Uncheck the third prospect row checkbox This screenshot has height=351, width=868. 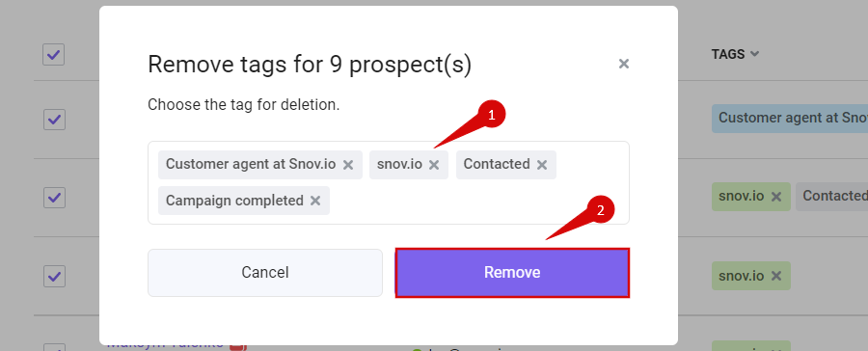[54, 276]
